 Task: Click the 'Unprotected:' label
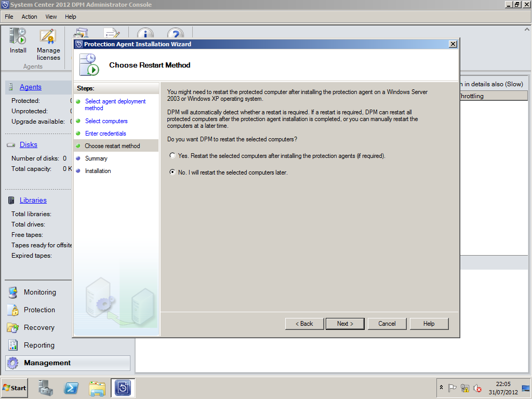click(x=30, y=111)
